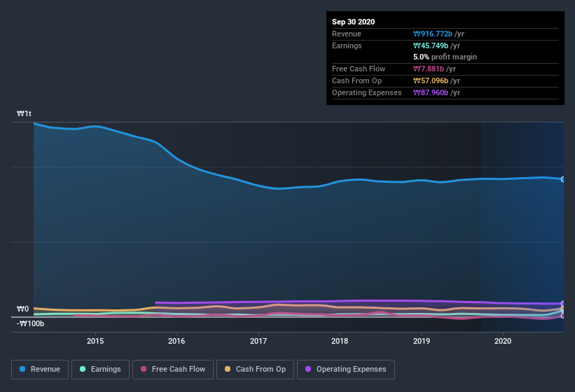Click the Revenue label in the tooltip
This screenshot has width=575, height=392.
347,34
